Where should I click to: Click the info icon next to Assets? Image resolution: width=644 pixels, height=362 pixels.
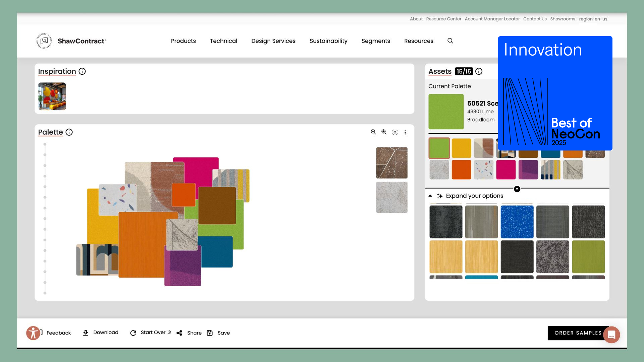point(479,71)
